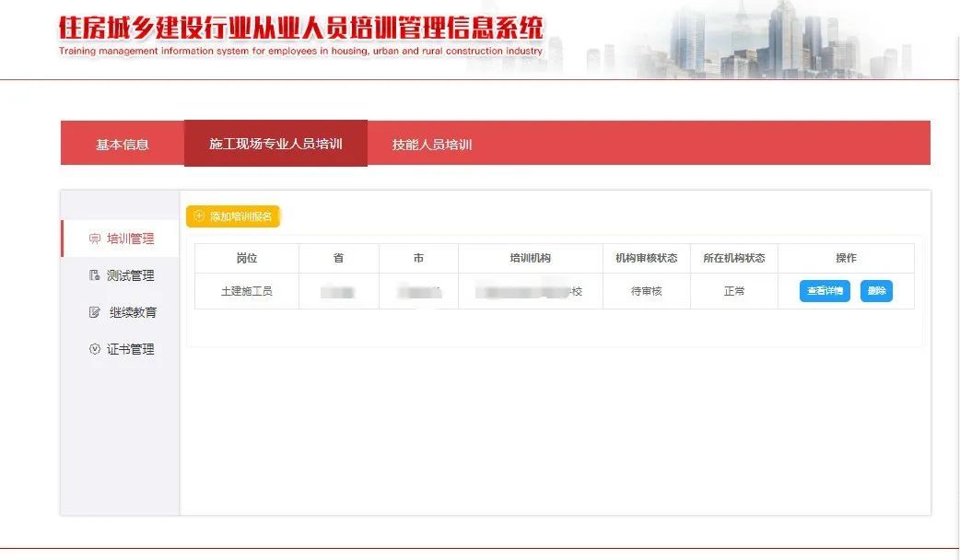Click the 正常 status cell
Screen dimensions: 960x560
point(733,291)
